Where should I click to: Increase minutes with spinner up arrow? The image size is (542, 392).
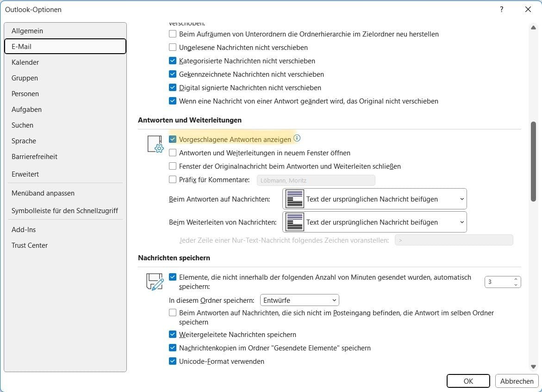pos(516,279)
